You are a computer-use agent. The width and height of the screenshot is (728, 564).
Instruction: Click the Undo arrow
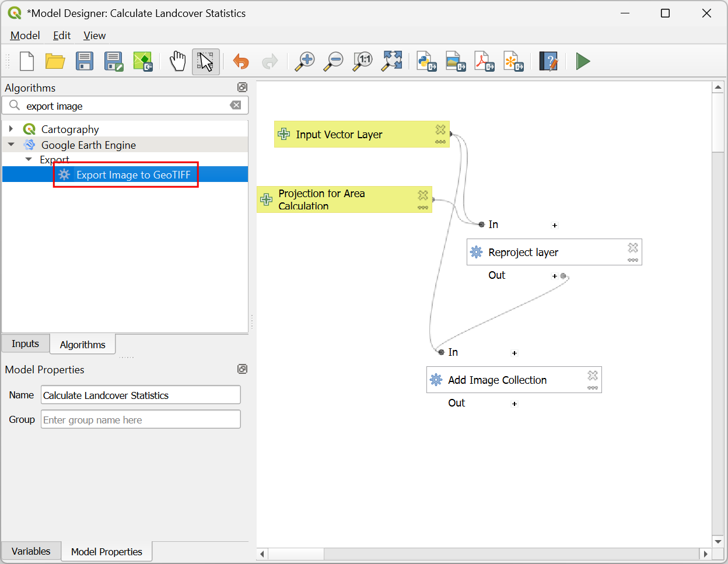coord(240,61)
